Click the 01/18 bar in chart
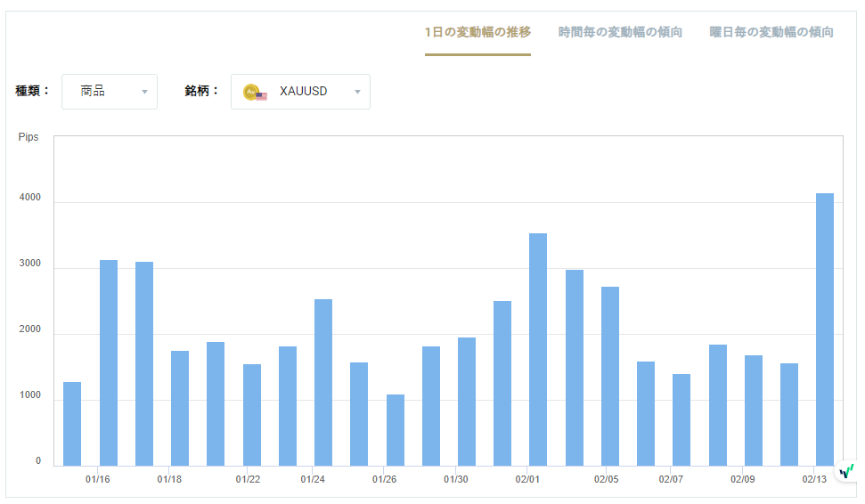Viewport: 865px width, 504px height. coord(180,409)
